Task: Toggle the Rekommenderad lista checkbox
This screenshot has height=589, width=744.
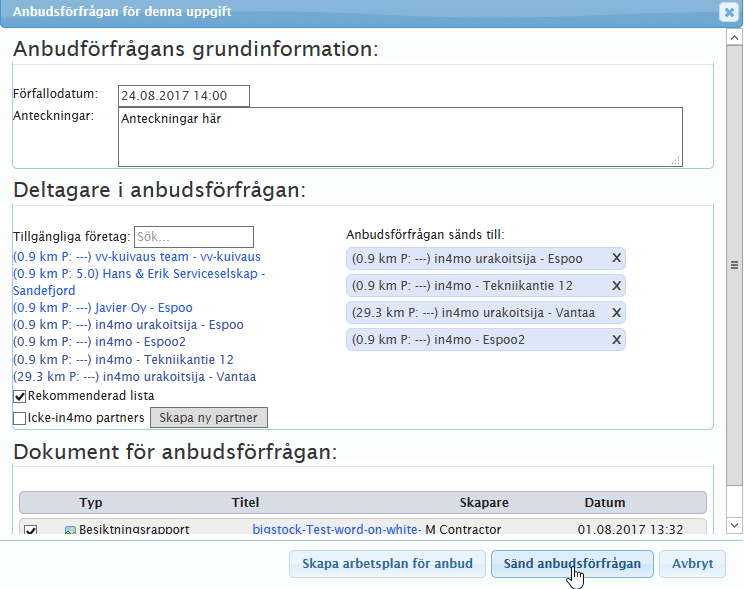Action: pyautogui.click(x=19, y=396)
